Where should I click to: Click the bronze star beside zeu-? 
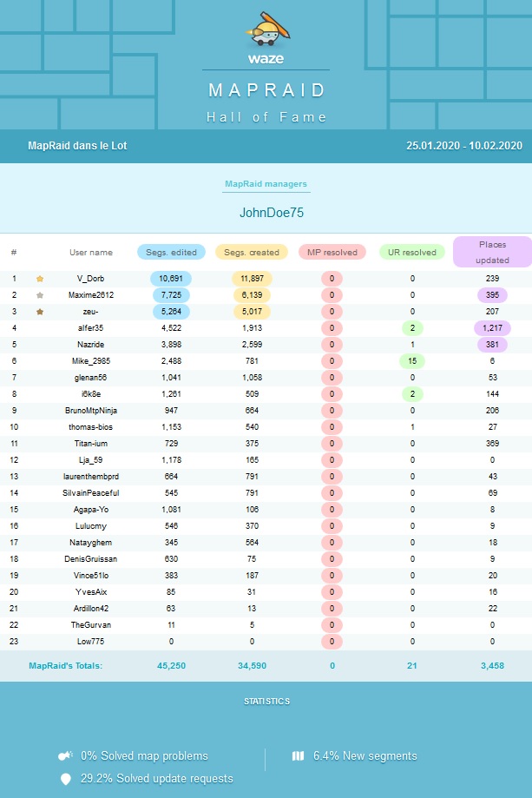[40, 311]
